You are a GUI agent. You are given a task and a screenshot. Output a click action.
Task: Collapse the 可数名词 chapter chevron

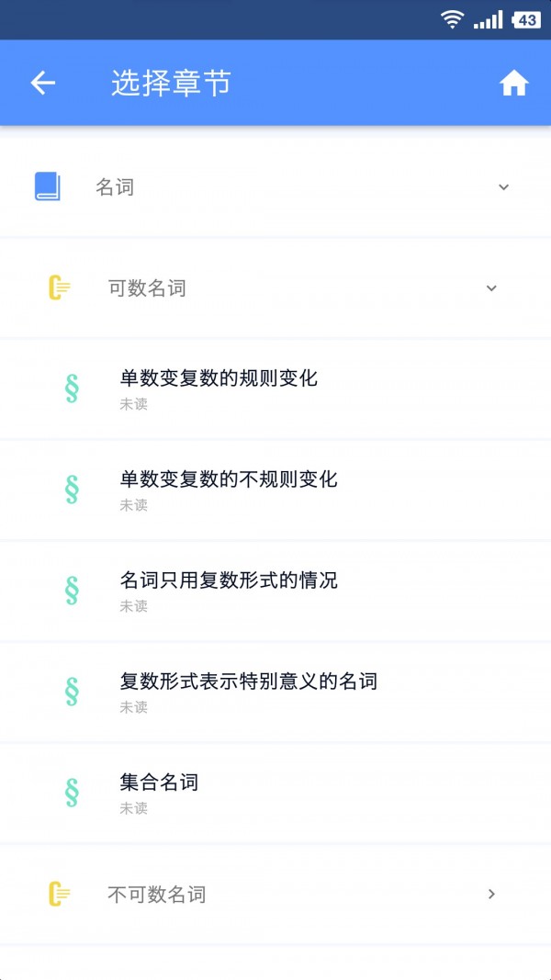point(491,288)
